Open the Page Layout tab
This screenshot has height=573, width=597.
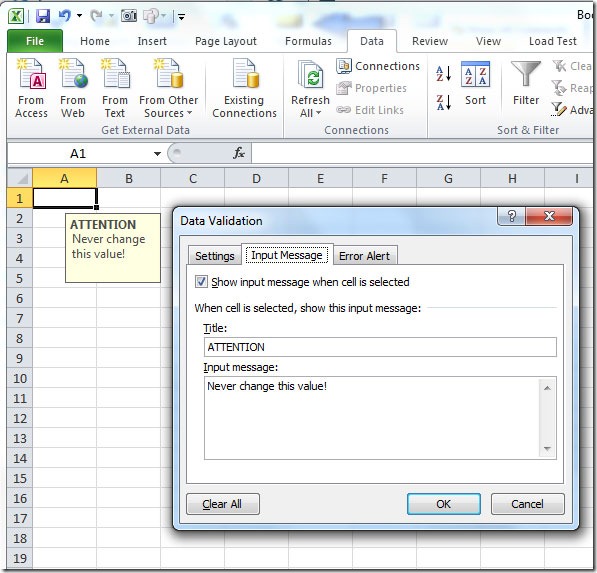coord(226,41)
